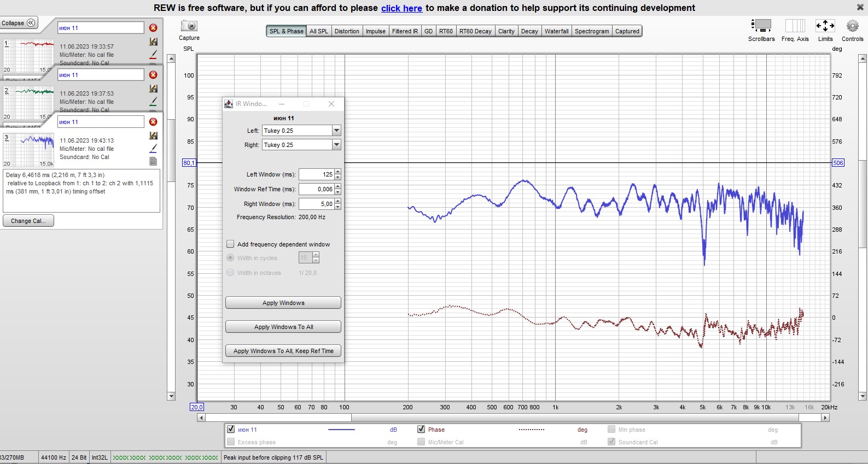Change the blue trace colour of measurement 3

point(153,148)
